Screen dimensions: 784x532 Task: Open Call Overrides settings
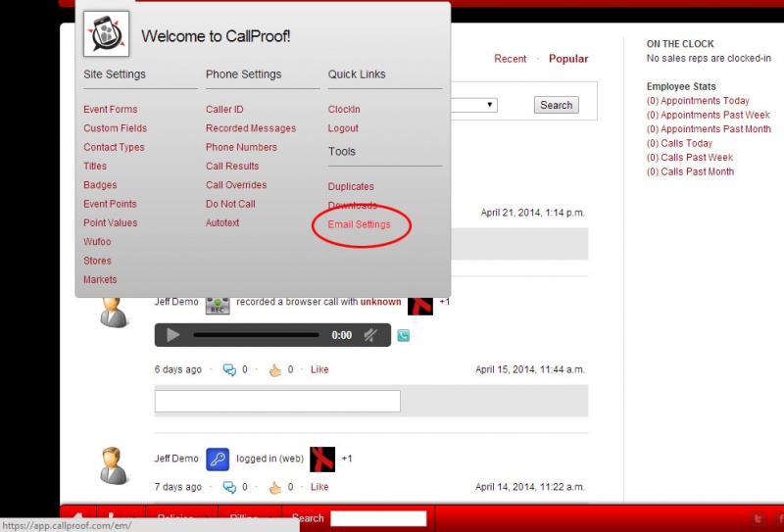tap(236, 185)
